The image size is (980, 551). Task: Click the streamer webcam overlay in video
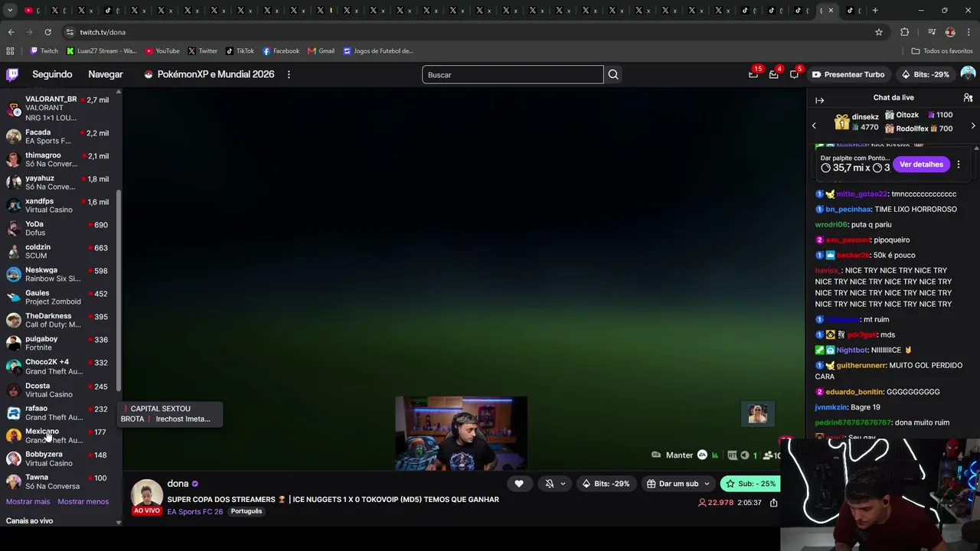[x=461, y=433]
